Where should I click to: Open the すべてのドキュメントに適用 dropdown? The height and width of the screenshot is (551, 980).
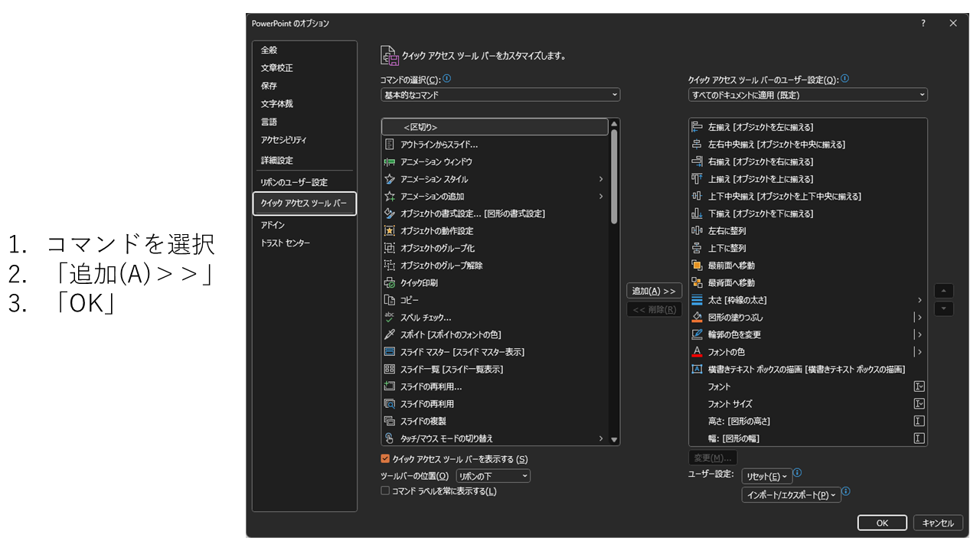coord(808,95)
